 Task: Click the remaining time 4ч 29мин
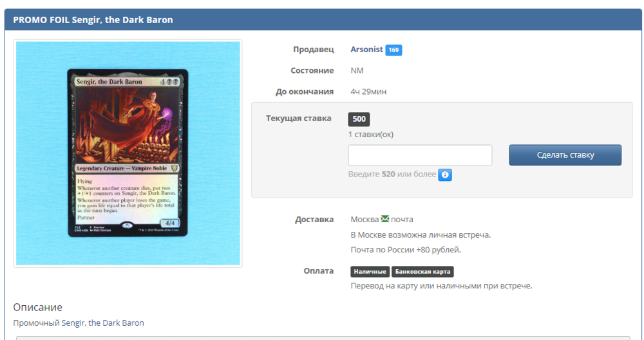coord(368,91)
